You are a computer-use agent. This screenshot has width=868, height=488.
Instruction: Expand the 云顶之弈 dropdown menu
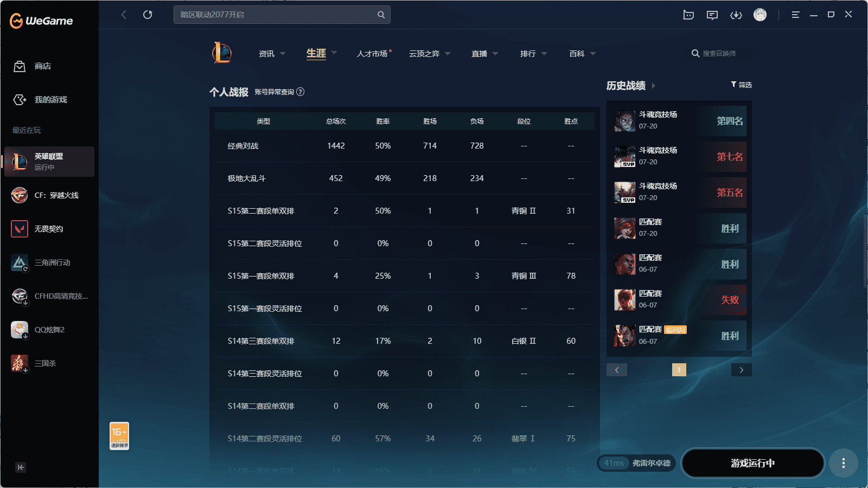(430, 54)
